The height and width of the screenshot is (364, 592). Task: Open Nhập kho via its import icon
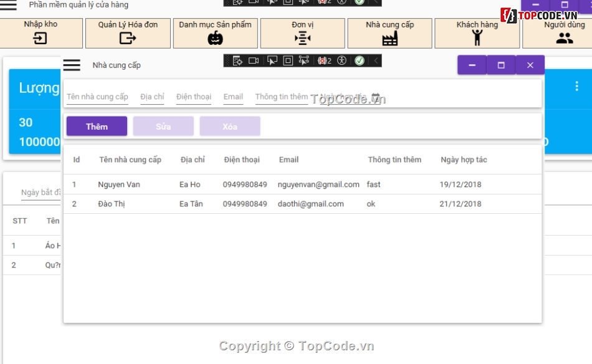pyautogui.click(x=41, y=37)
